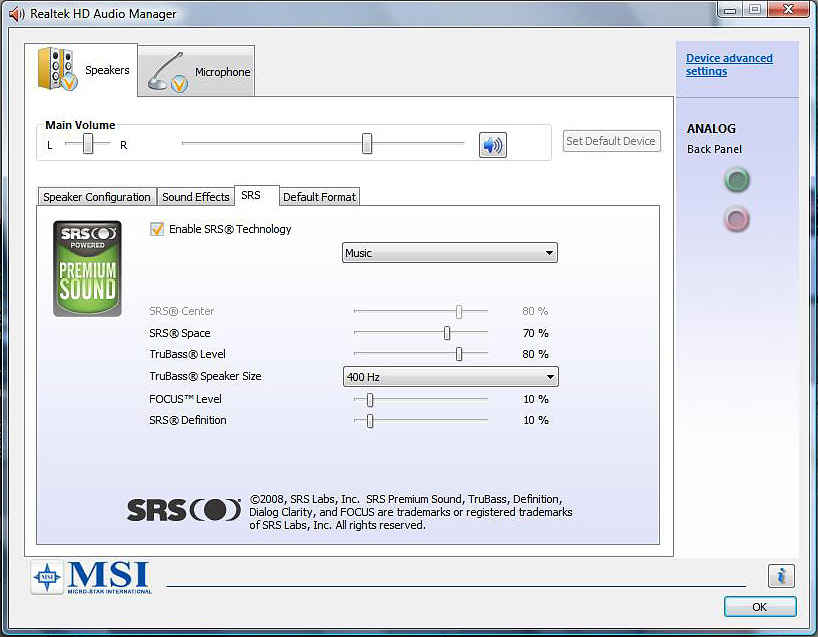Screen dimensions: 818x637
Task: Click the SRS Definition 10 % value
Action: tap(536, 420)
